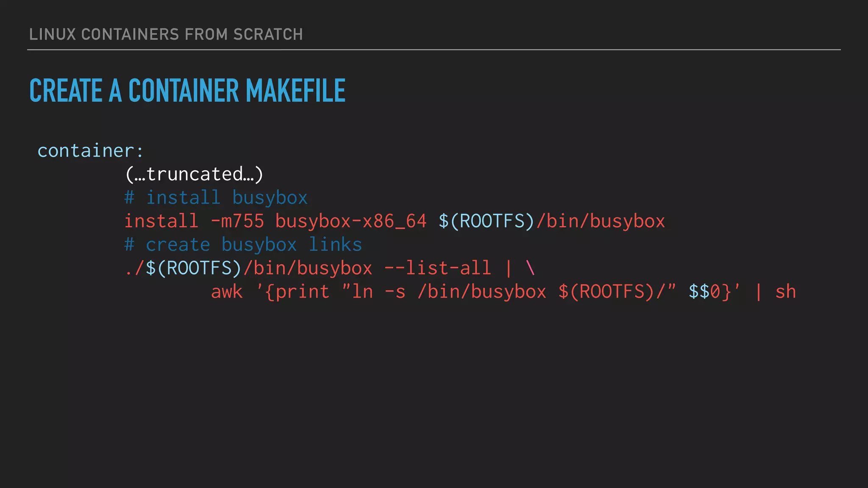Image resolution: width=868 pixels, height=488 pixels.
Task: Click the 'CREATE A CONTAINER MAKEFILE' title
Action: [x=187, y=91]
